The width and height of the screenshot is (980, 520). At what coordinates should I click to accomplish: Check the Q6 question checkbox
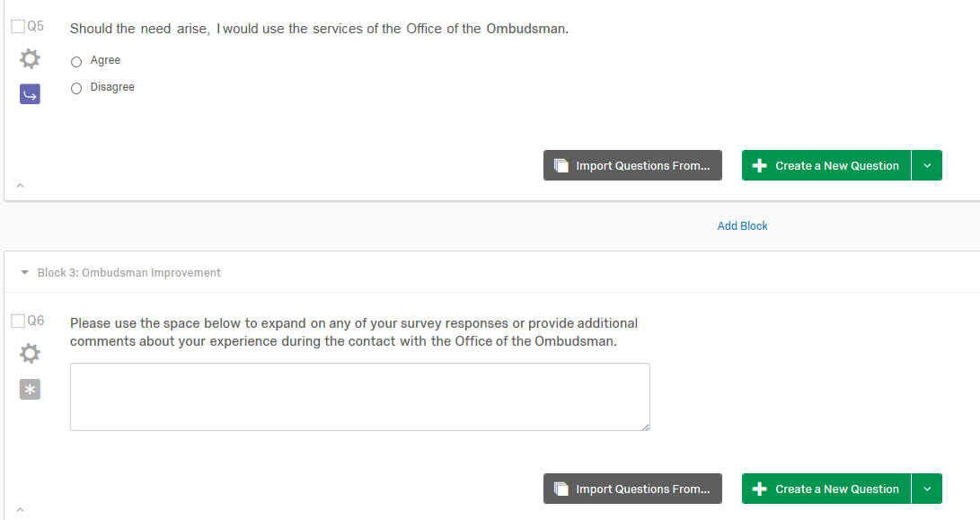18,321
